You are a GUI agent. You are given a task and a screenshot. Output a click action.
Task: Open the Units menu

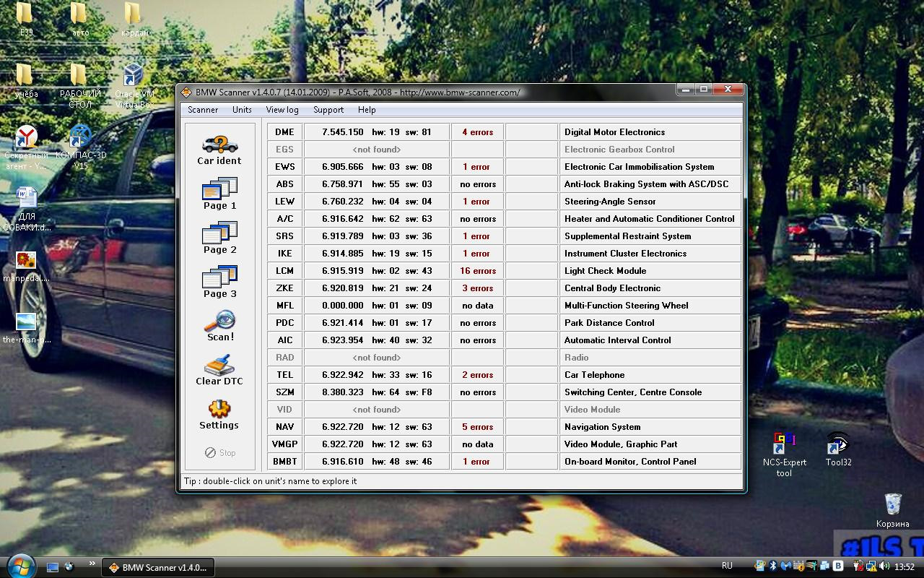242,110
